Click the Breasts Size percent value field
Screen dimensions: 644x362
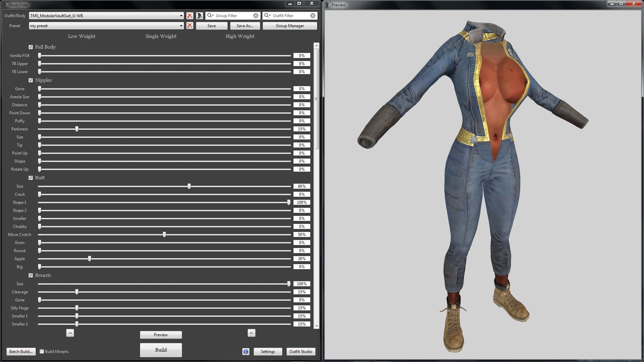tap(302, 284)
